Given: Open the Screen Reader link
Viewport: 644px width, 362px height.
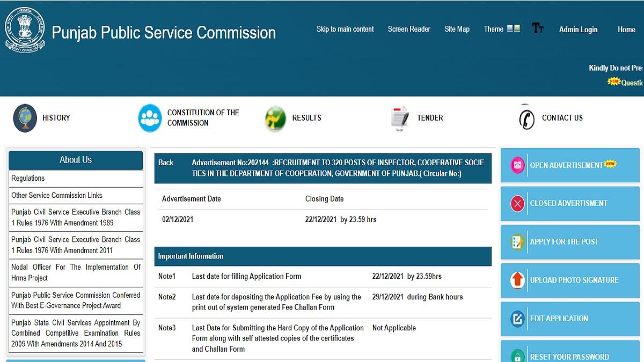Looking at the screenshot, I should [409, 29].
